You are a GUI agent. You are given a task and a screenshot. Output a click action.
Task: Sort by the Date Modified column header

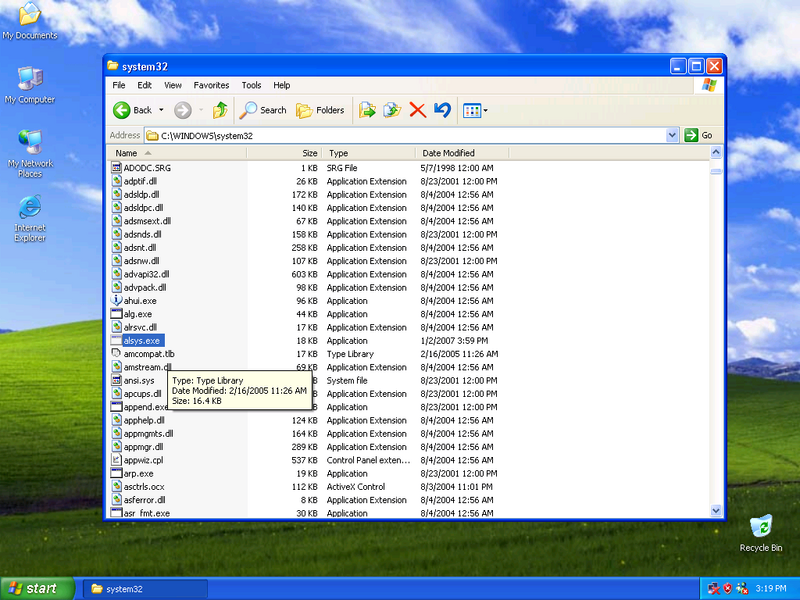click(462, 153)
